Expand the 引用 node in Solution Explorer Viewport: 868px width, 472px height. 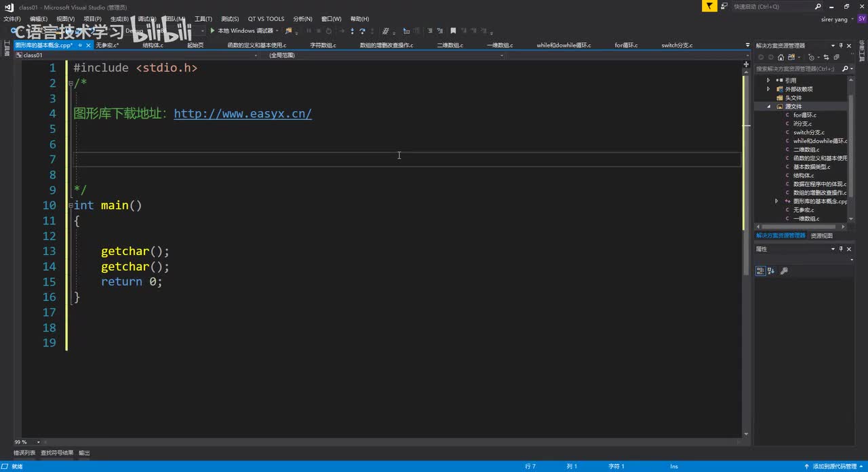(768, 80)
